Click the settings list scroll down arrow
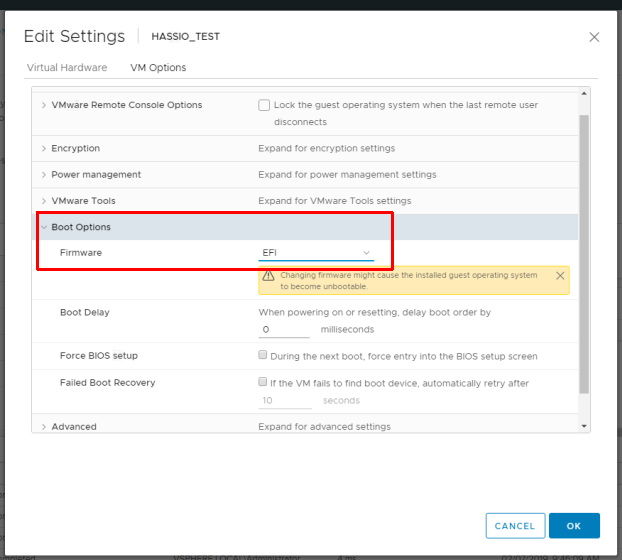The image size is (622, 560). 584,426
